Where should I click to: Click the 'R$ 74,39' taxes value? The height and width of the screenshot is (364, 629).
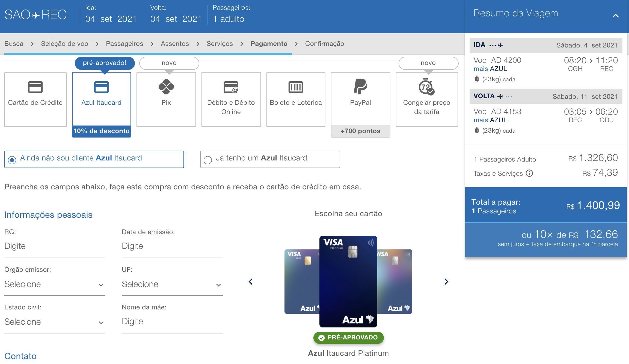[600, 173]
